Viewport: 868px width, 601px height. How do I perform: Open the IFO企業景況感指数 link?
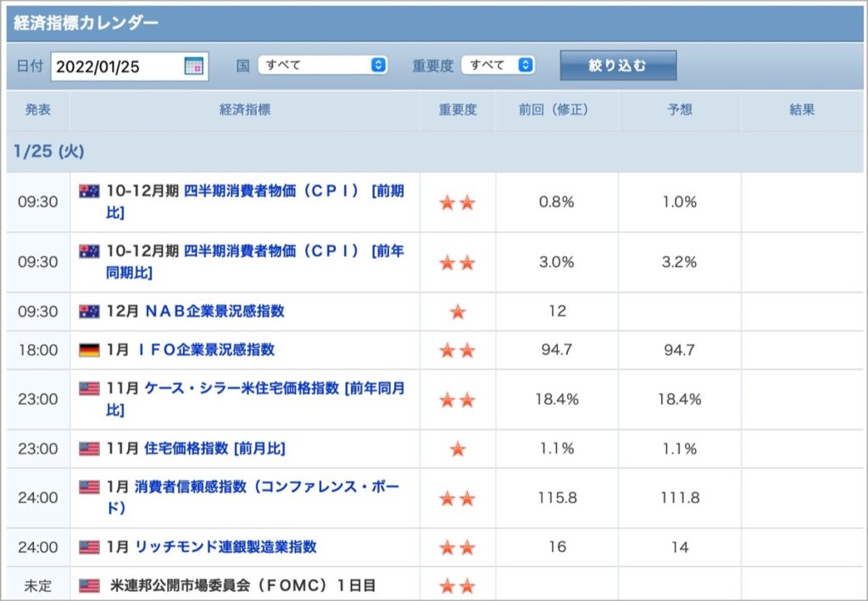(205, 350)
